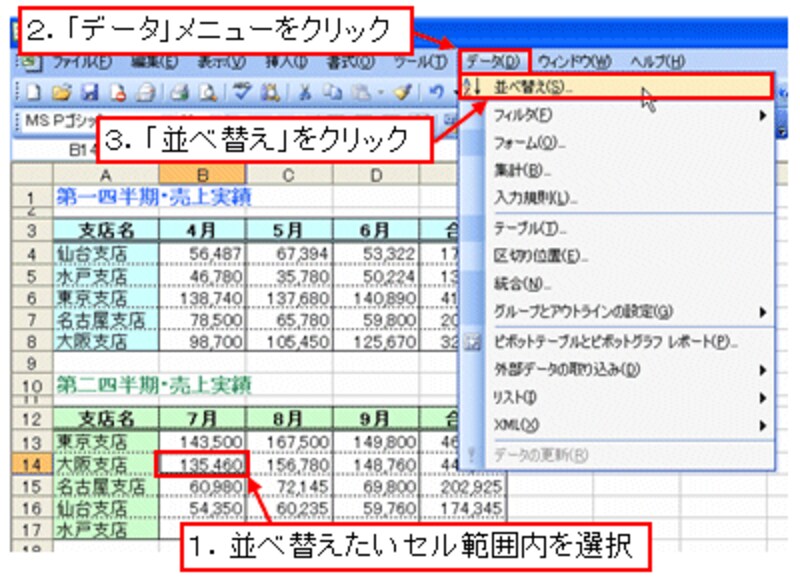Screen dimensions: 800x580
Task: Choose 集計(B) menu entry
Action: (x=617, y=170)
